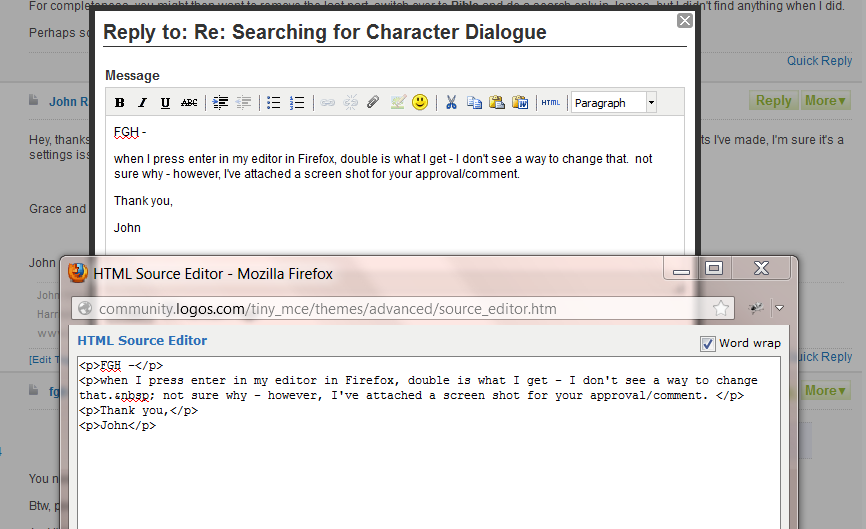Image resolution: width=866 pixels, height=529 pixels.
Task: Apply strikethrough with the ABC icon
Action: coord(189,103)
